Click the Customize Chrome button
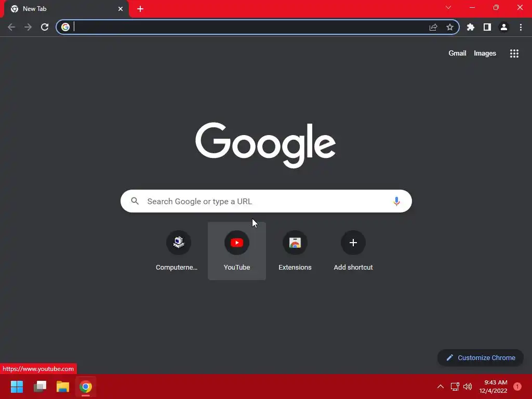 coord(481,357)
